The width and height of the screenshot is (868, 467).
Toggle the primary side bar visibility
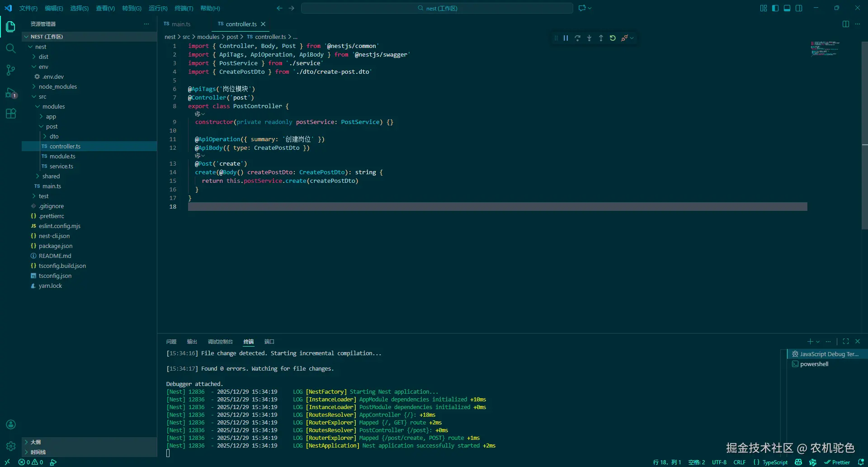coord(775,8)
